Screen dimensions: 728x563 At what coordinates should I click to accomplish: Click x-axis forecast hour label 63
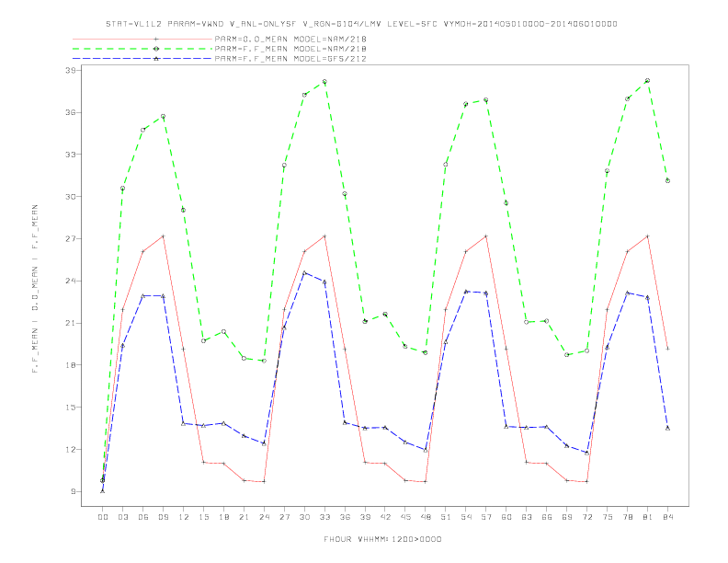[527, 517]
